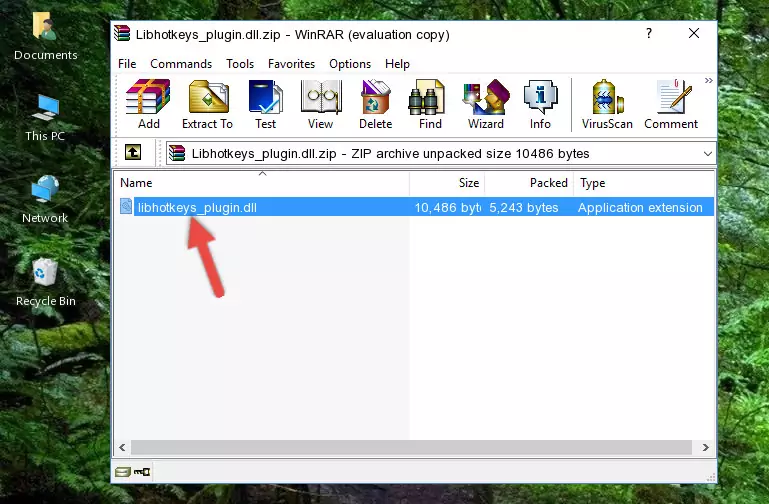This screenshot has width=769, height=504.
Task: Select the This PC desktop icon
Action: pyautogui.click(x=45, y=118)
